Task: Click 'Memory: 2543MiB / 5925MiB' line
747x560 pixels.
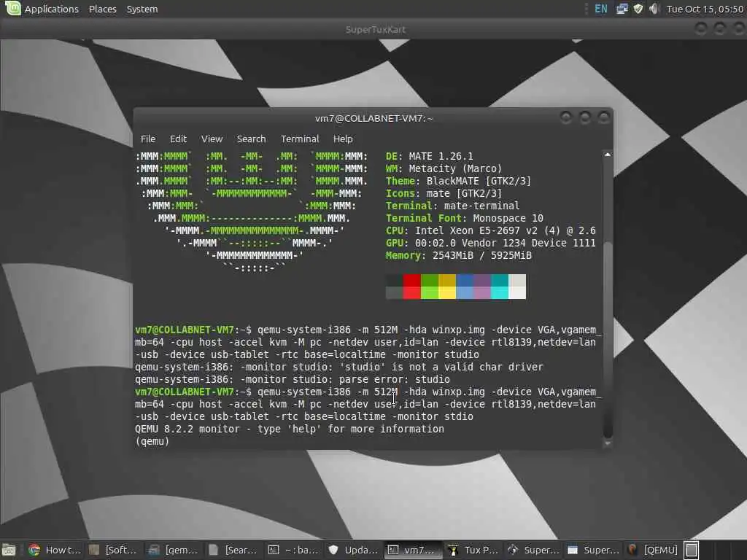Action: pyautogui.click(x=458, y=255)
